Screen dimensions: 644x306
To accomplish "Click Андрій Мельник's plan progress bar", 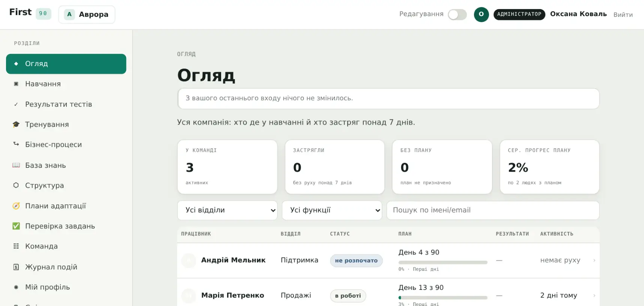I will point(443,262).
